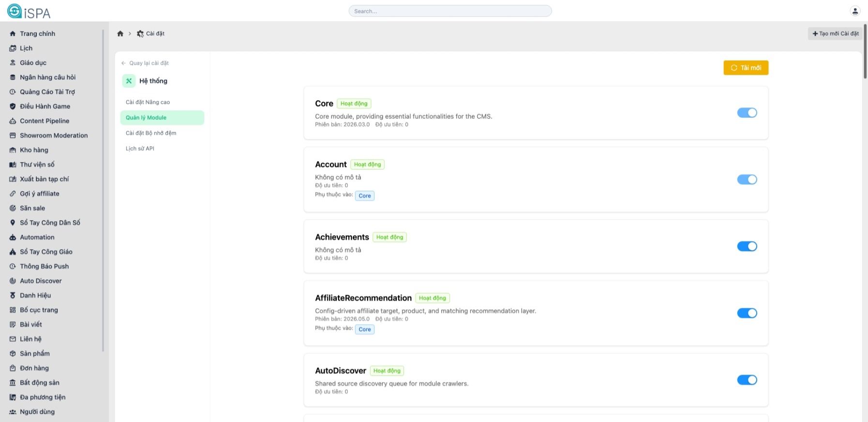Click the sidebar vertical scrollbar

(103, 191)
